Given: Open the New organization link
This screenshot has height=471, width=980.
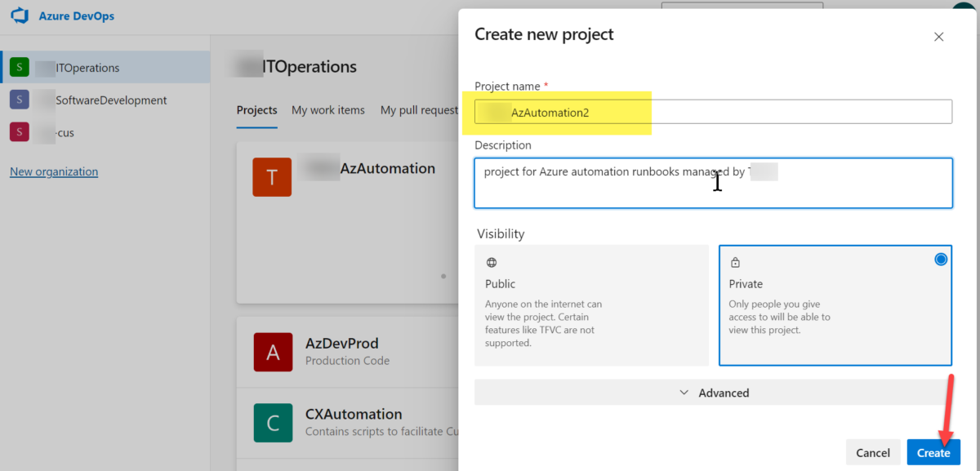Looking at the screenshot, I should click(x=54, y=171).
